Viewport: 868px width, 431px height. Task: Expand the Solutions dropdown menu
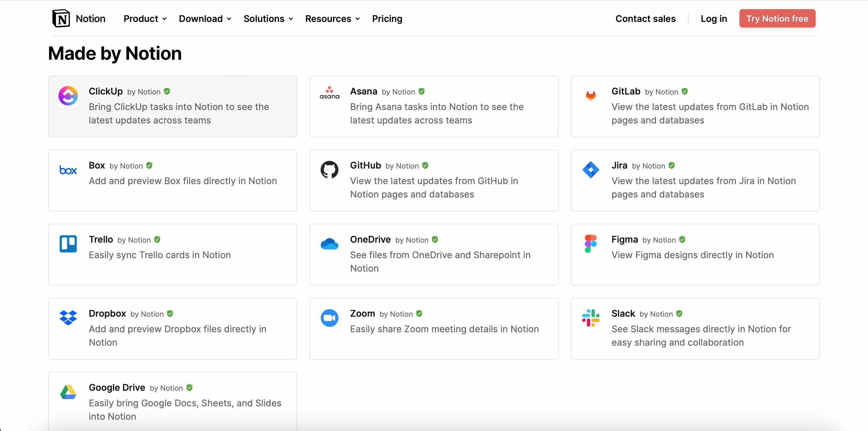point(268,19)
